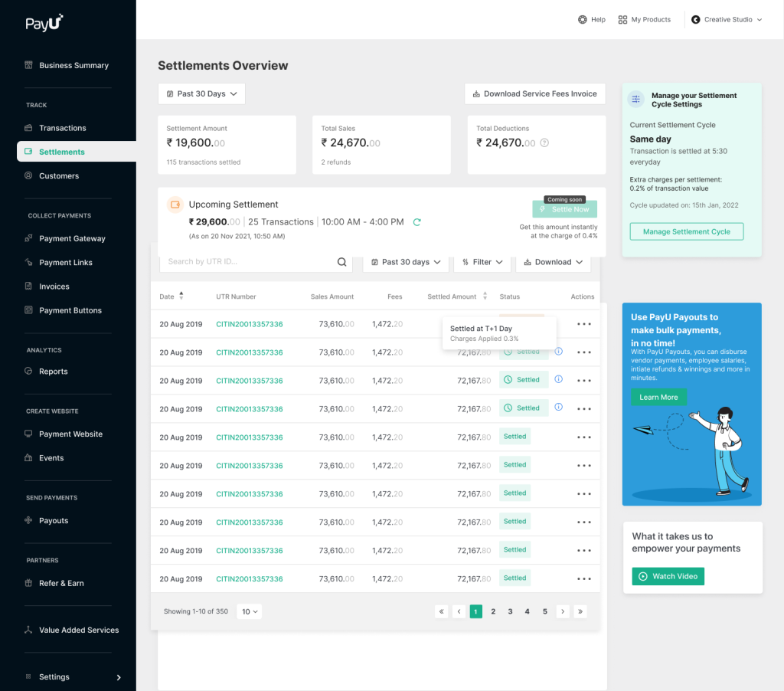The width and height of the screenshot is (784, 691).
Task: Click the Payment Buttons sidebar icon
Action: coord(28,310)
